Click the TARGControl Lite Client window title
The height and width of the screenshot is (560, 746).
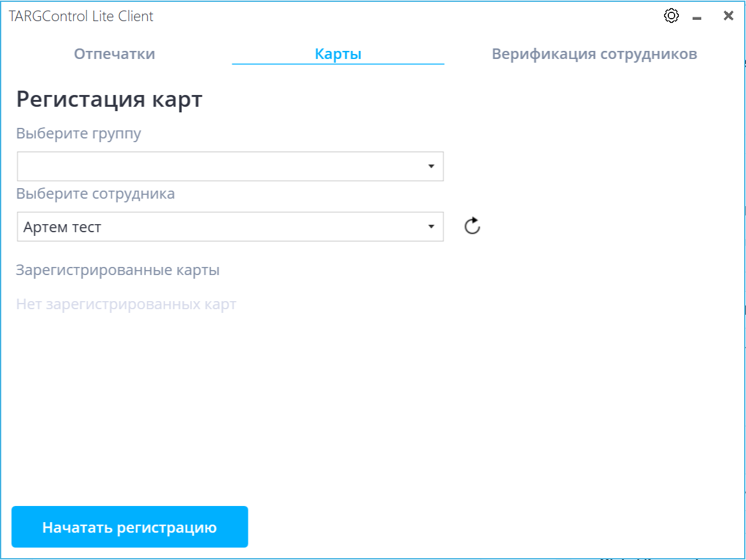[81, 16]
